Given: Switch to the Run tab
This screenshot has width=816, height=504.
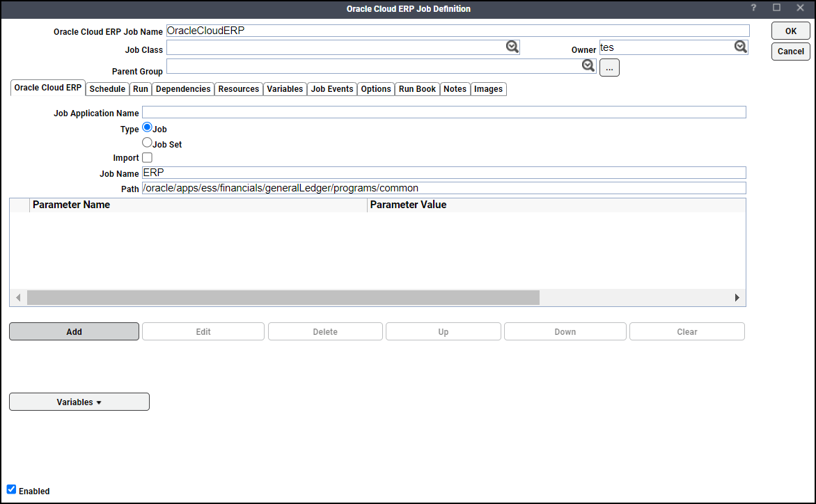Looking at the screenshot, I should [x=141, y=89].
